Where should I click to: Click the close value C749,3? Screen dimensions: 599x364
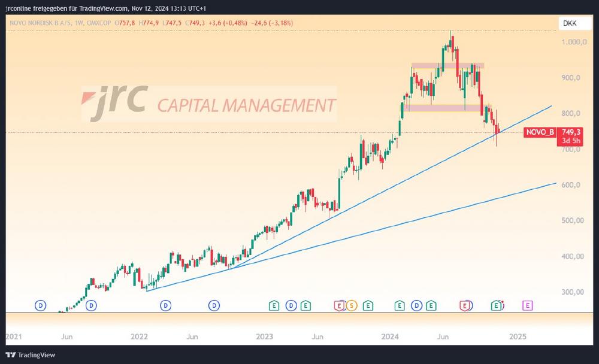195,23
